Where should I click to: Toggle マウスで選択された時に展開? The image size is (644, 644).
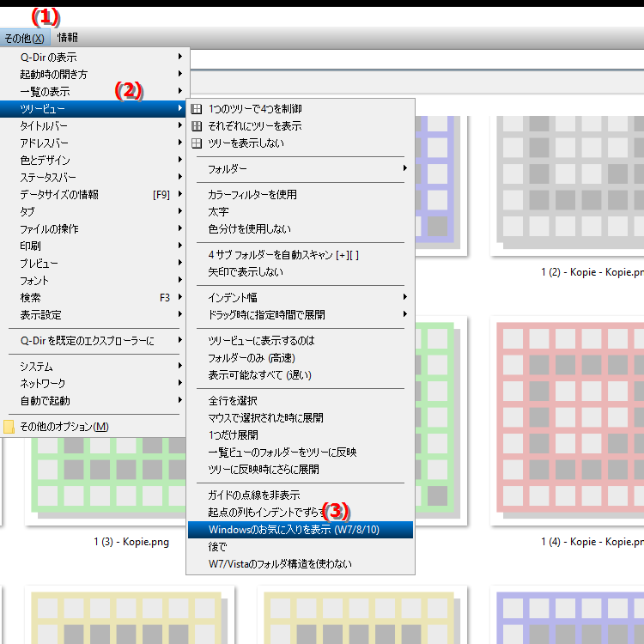tap(301, 418)
